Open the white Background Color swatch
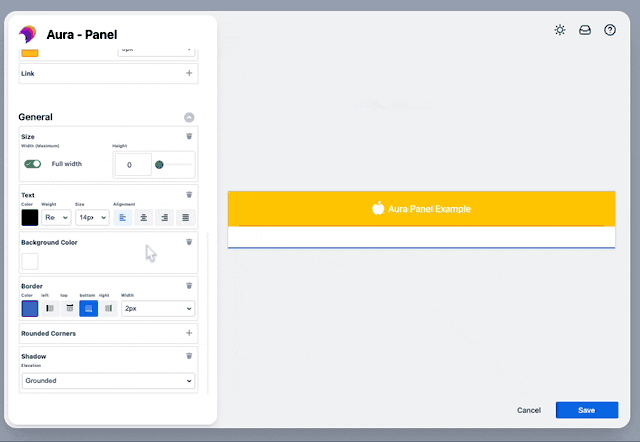Image resolution: width=640 pixels, height=442 pixels. point(30,261)
